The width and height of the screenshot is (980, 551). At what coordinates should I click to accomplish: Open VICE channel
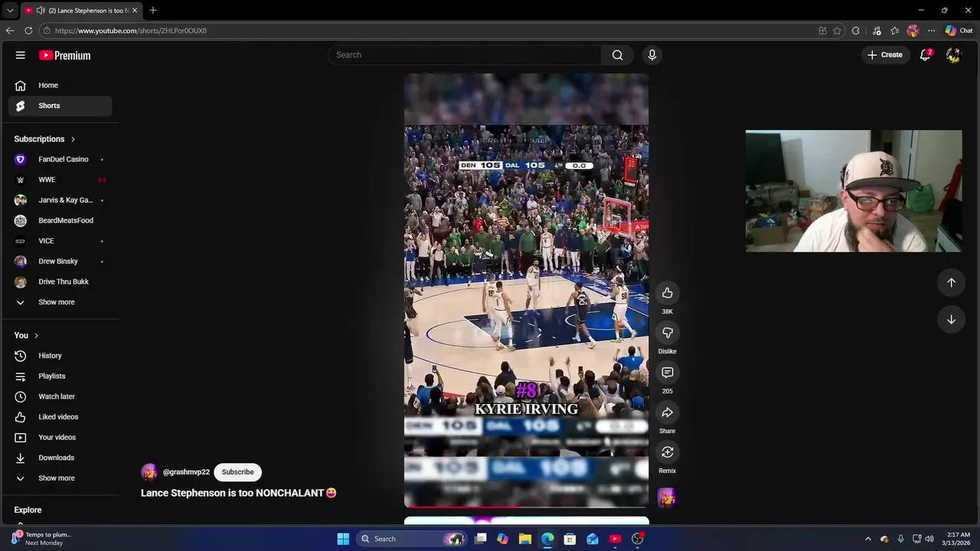(x=60, y=241)
